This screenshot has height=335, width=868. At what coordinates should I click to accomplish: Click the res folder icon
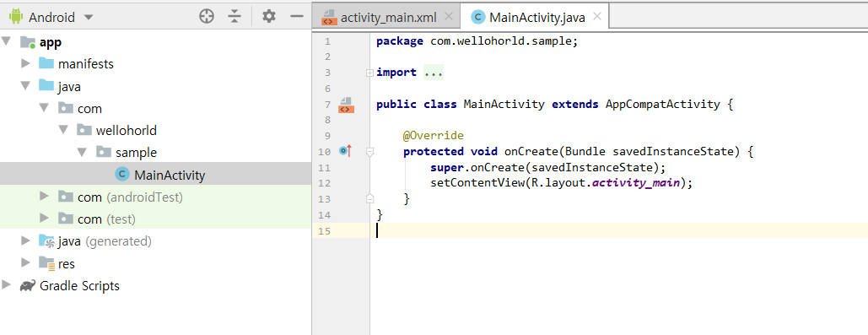46,263
